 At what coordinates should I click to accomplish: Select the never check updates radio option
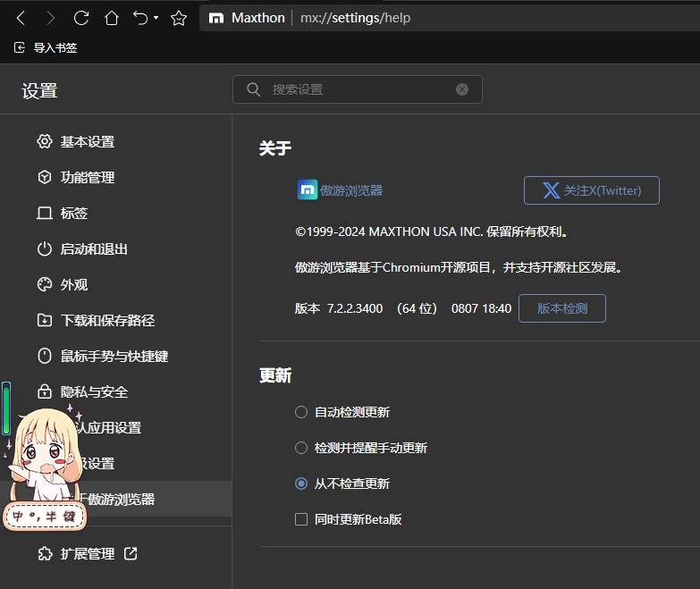(x=301, y=484)
